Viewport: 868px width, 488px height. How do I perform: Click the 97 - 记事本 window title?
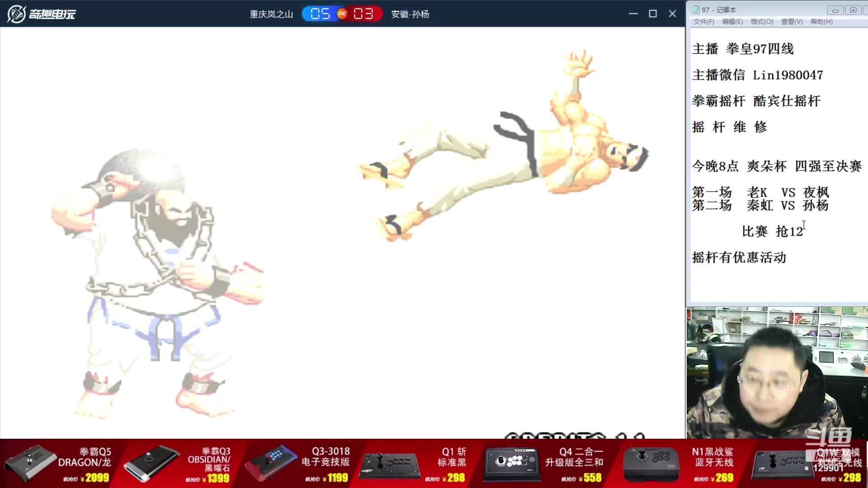tap(719, 10)
